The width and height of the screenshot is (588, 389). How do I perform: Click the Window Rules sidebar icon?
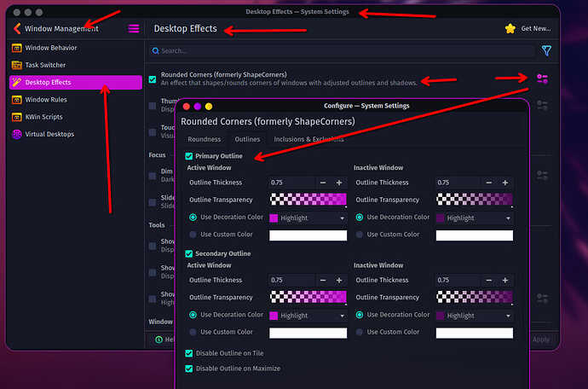16,100
